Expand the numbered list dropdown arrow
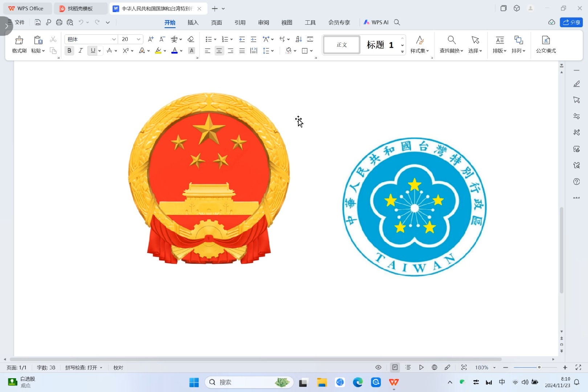The height and width of the screenshot is (392, 588). click(232, 40)
